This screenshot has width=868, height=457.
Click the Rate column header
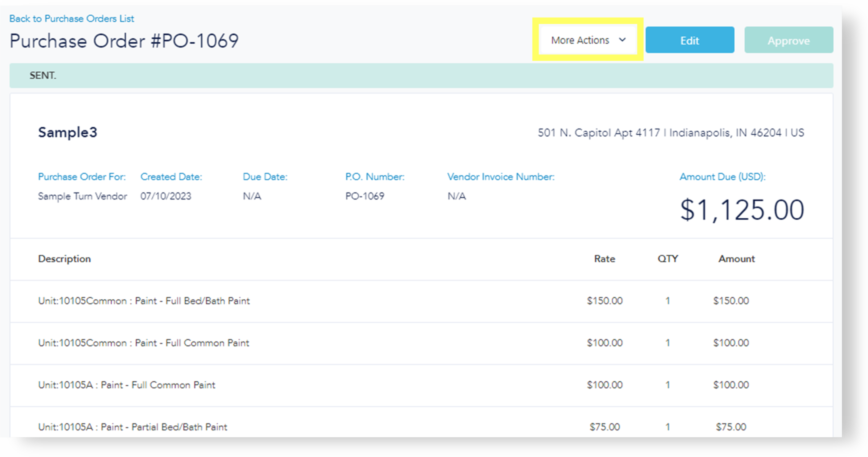604,259
